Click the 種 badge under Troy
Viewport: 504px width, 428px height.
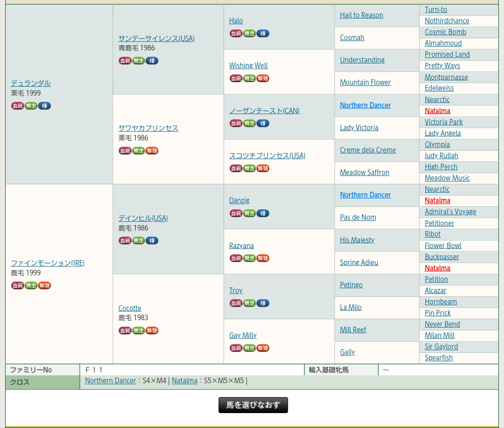(x=263, y=303)
